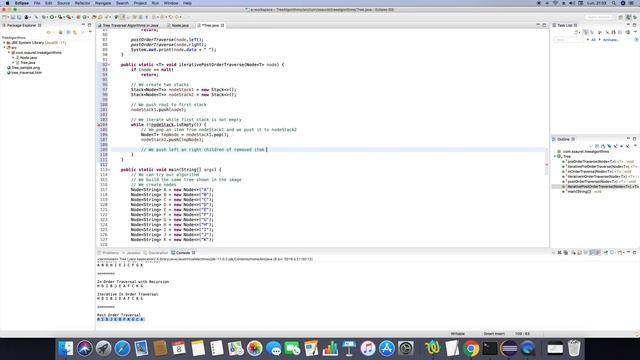Open the Project menu
Viewport: 640px width, 360px height.
(140, 3)
